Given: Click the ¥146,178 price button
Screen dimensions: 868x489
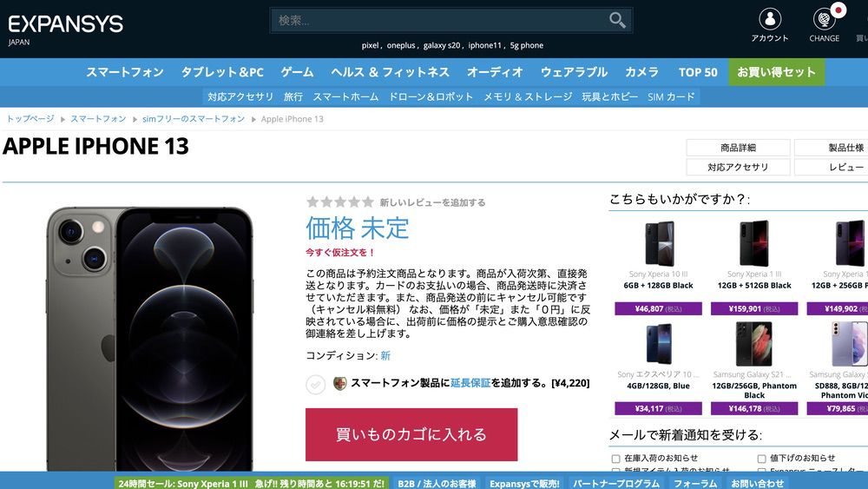Looking at the screenshot, I should pos(754,409).
